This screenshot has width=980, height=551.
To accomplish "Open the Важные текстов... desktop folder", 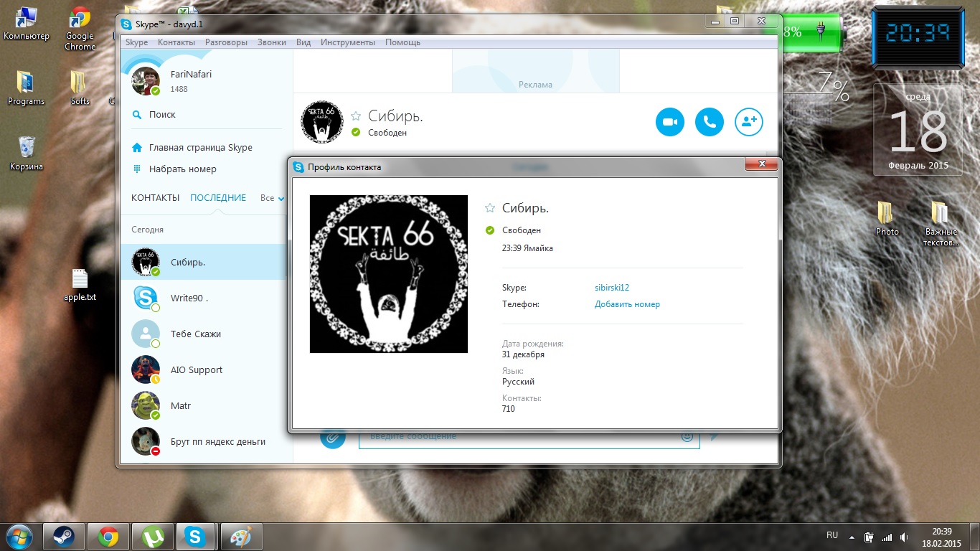I will click(941, 223).
